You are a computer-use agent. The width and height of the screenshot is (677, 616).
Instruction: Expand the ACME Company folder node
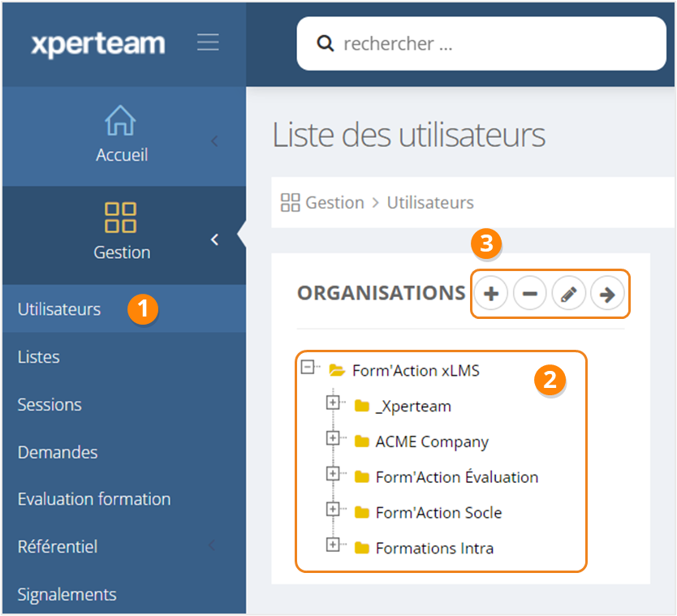pos(332,438)
